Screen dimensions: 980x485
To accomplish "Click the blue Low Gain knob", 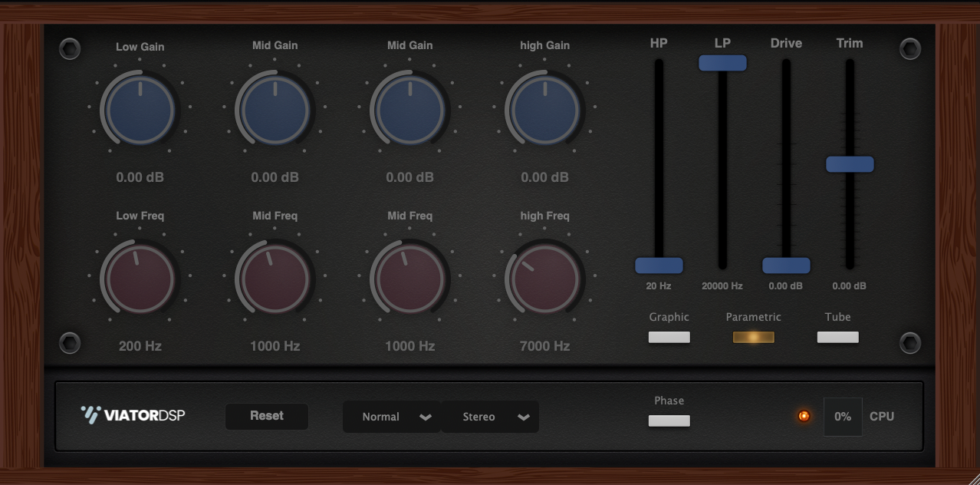I will (x=140, y=111).
